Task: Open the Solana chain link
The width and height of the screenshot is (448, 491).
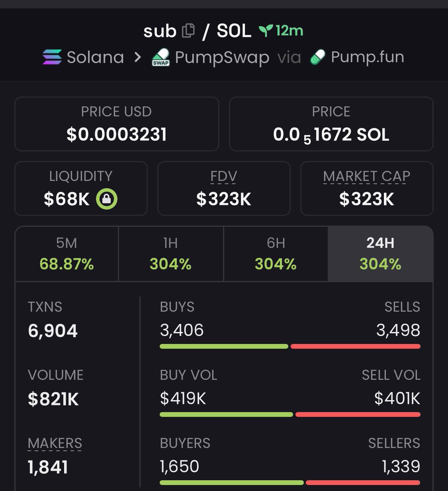Action: coord(95,57)
